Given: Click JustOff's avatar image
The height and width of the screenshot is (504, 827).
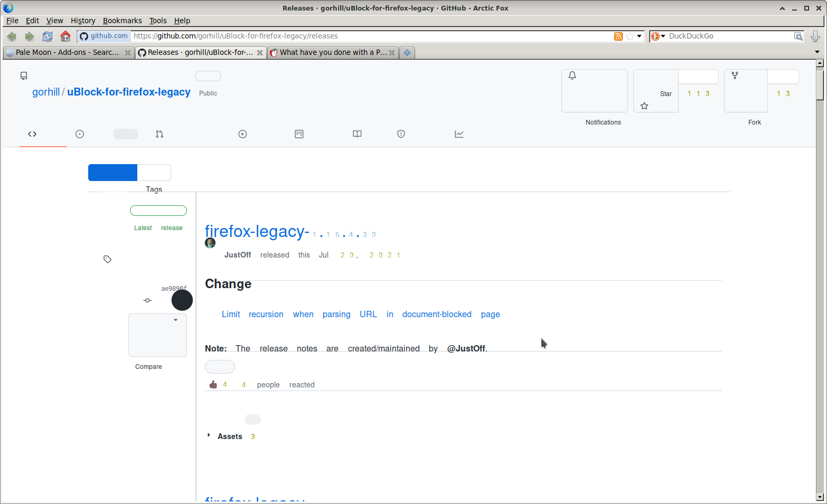Looking at the screenshot, I should 210,243.
